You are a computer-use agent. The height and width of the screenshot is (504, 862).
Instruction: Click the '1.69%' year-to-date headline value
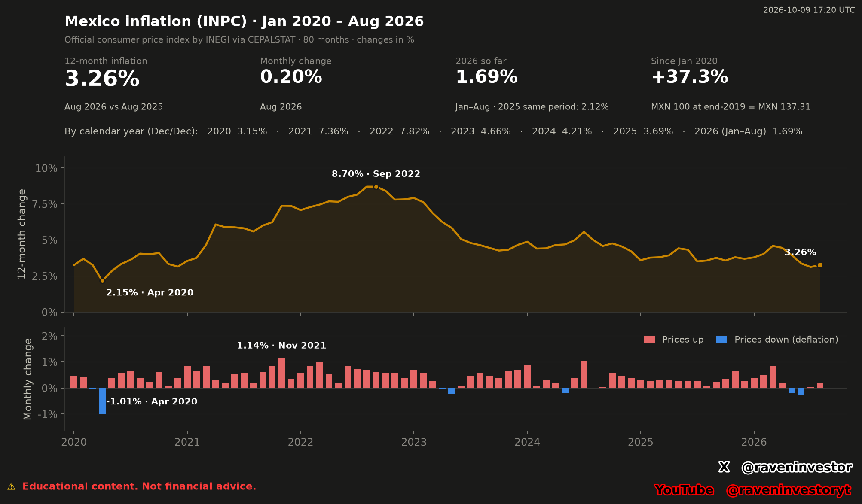click(486, 77)
